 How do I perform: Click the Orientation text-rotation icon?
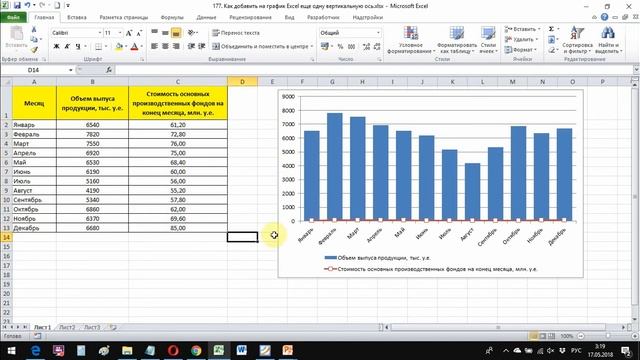(x=191, y=33)
